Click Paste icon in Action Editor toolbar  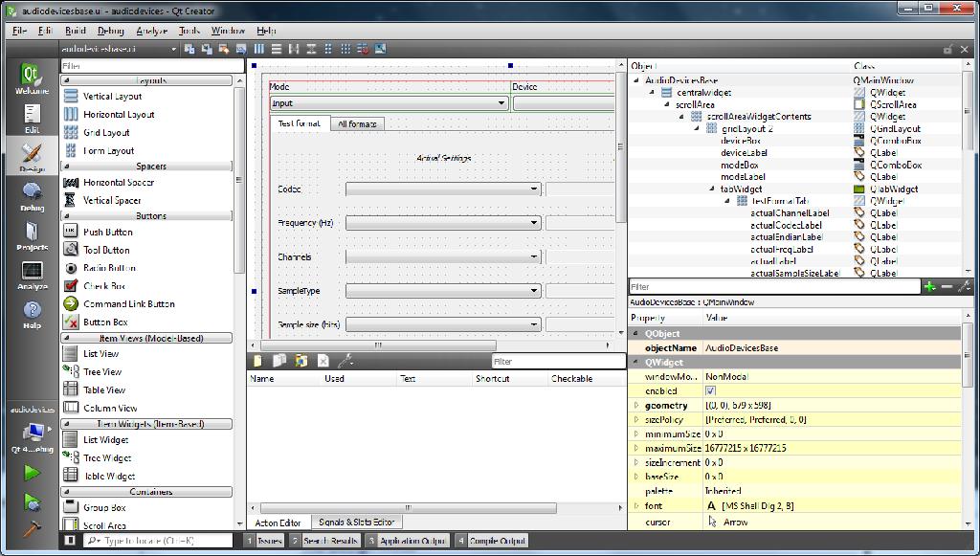click(x=301, y=361)
